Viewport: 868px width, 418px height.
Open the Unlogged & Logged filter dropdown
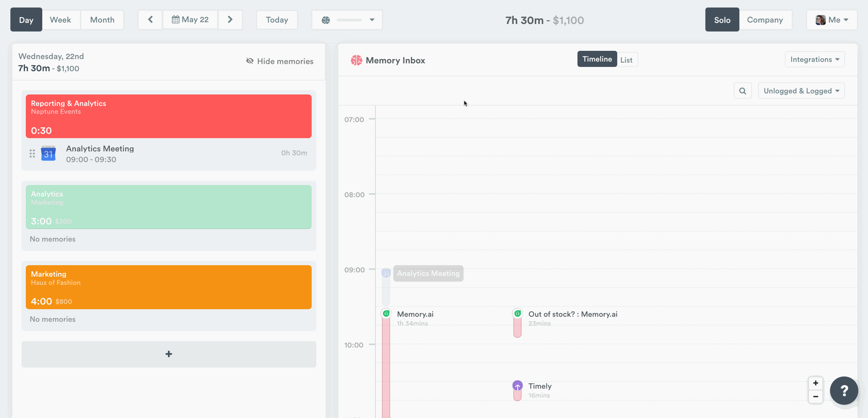801,91
